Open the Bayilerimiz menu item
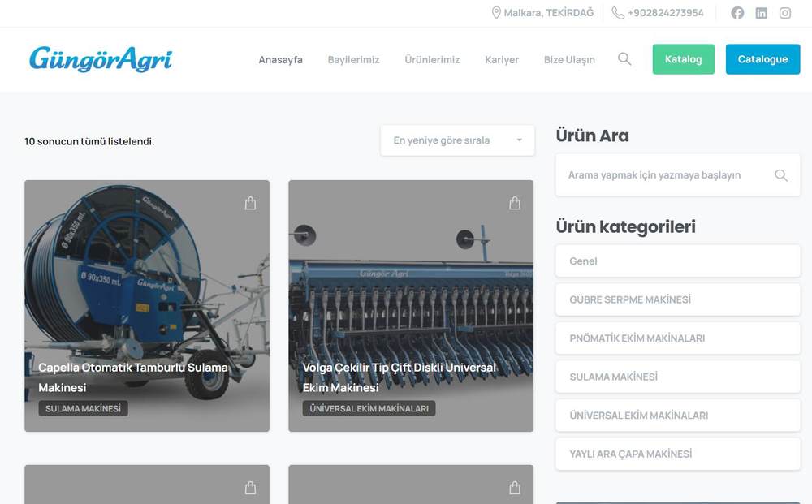 pyautogui.click(x=354, y=59)
